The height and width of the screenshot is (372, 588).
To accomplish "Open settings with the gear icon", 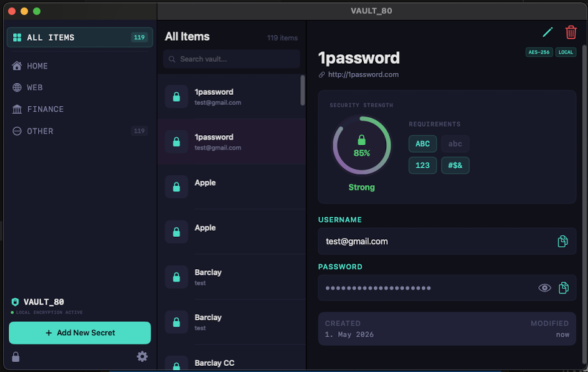I will (142, 356).
